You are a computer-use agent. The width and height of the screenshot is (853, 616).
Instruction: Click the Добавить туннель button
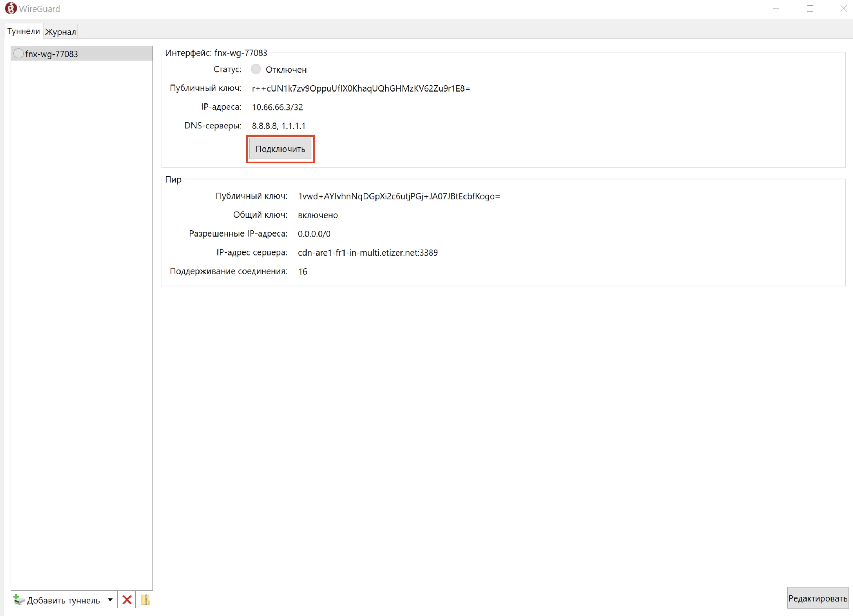pyautogui.click(x=56, y=600)
